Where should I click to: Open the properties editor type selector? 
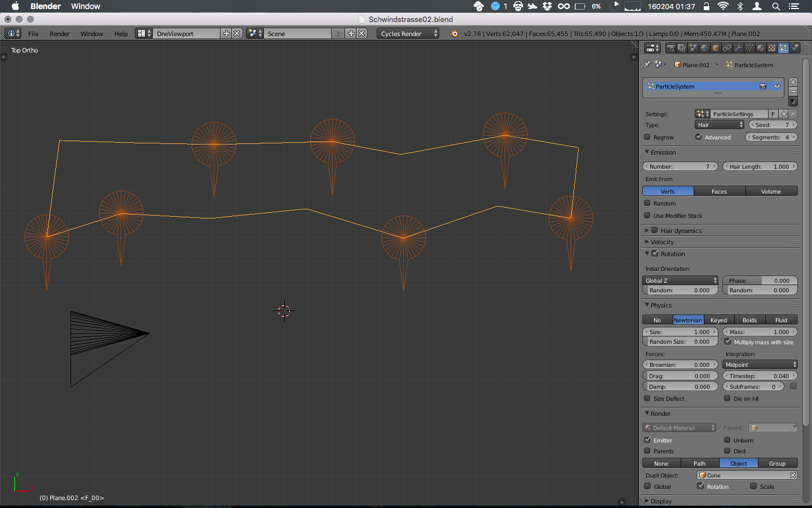click(x=652, y=48)
